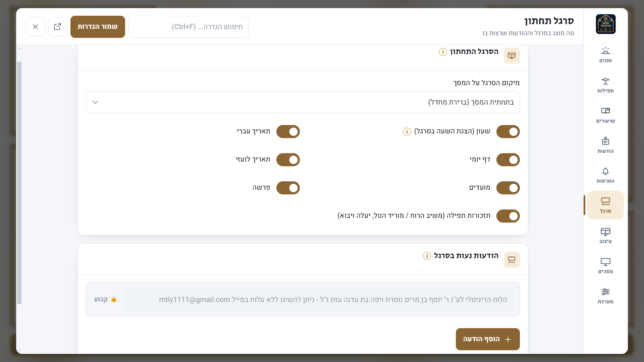
Task: Click the open-in-new-window icon button
Action: [x=57, y=27]
